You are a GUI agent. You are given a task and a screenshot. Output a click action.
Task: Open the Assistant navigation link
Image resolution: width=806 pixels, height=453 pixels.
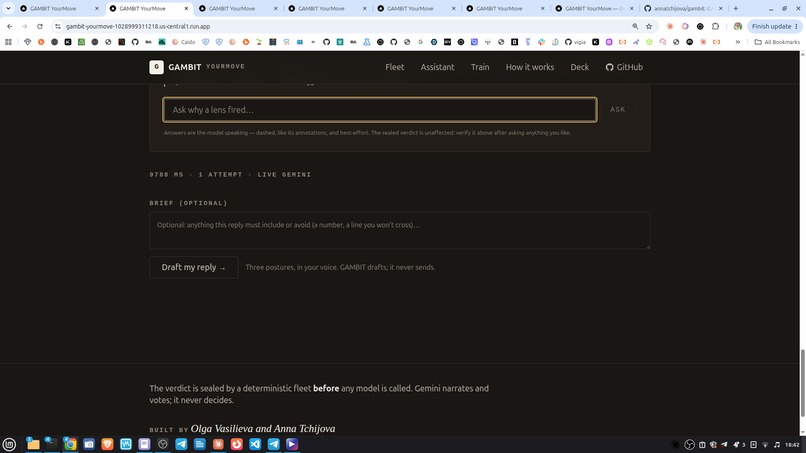click(437, 67)
